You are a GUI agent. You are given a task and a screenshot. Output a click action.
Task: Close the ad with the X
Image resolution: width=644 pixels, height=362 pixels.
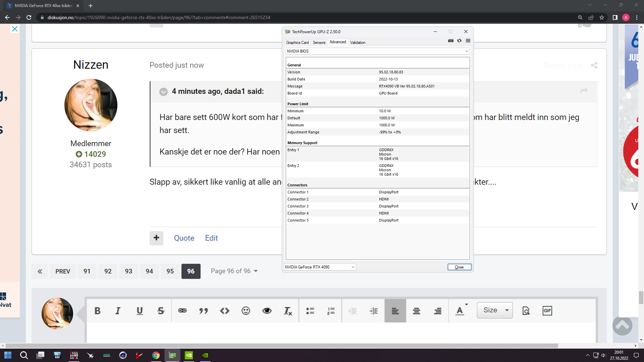tap(15, 29)
